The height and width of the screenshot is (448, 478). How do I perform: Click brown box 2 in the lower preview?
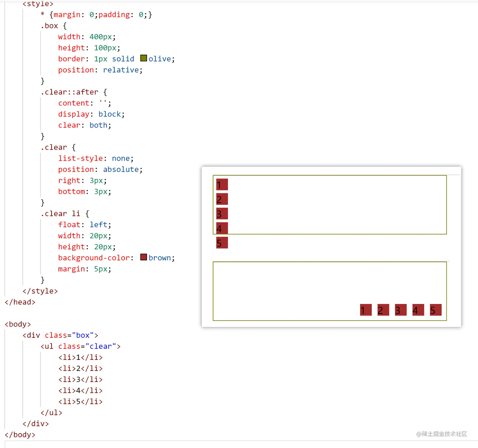tap(383, 310)
